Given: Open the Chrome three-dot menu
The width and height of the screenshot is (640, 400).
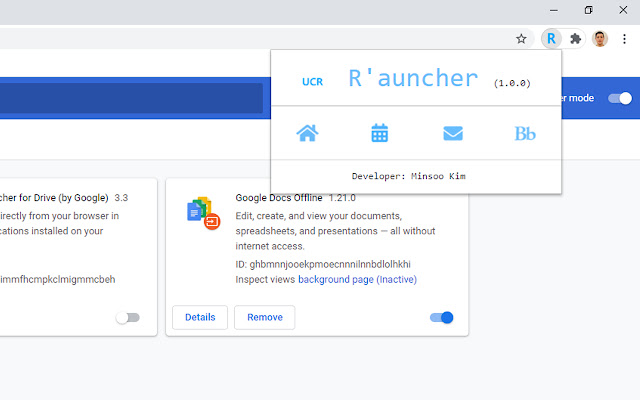Looking at the screenshot, I should [x=624, y=39].
